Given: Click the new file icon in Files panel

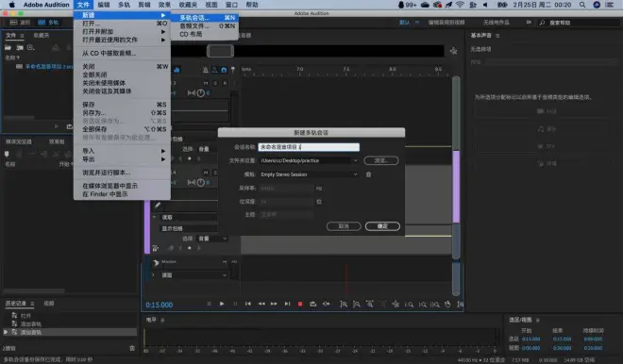Looking at the screenshot, I should click(30, 48).
